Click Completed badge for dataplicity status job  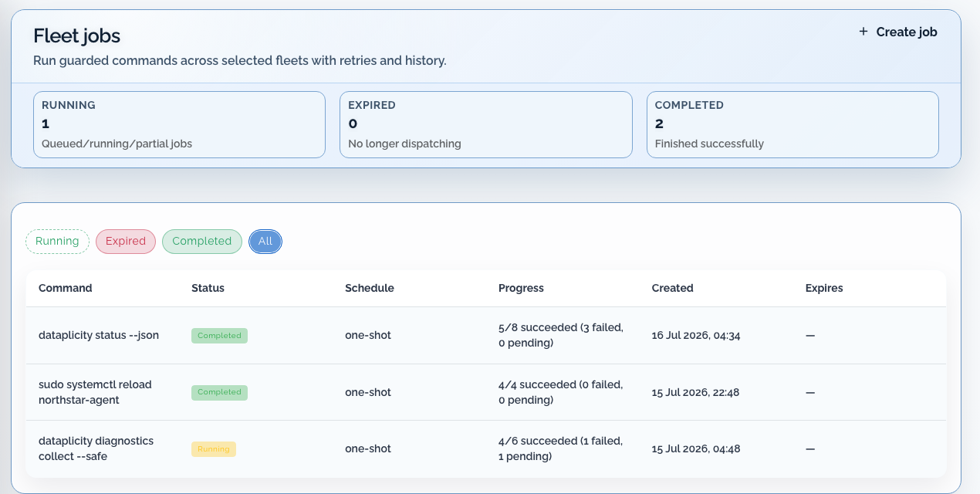coord(220,336)
